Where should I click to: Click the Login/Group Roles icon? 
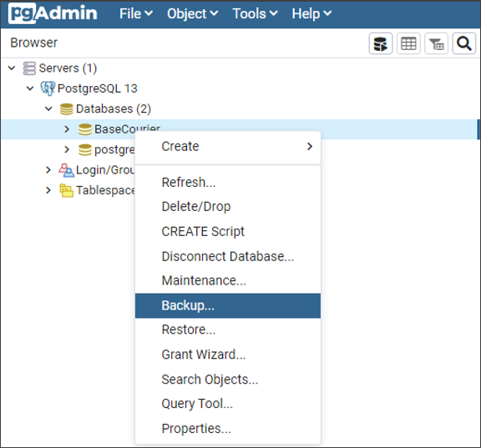66,170
